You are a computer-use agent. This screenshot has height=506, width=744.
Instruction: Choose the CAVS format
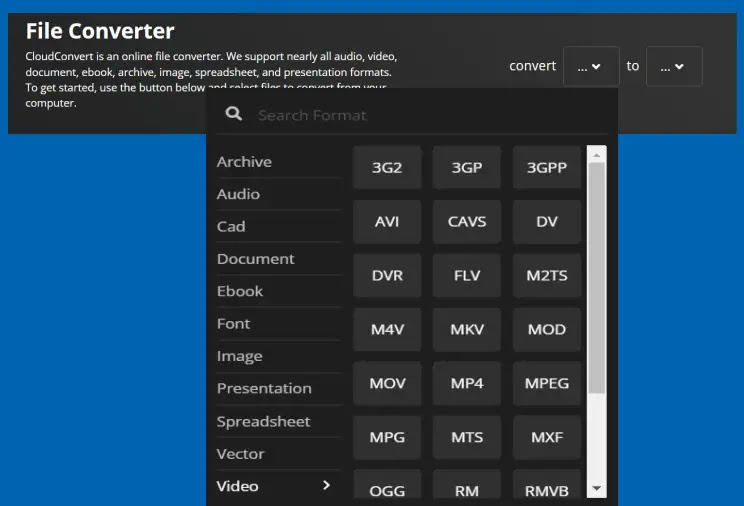pyautogui.click(x=467, y=222)
